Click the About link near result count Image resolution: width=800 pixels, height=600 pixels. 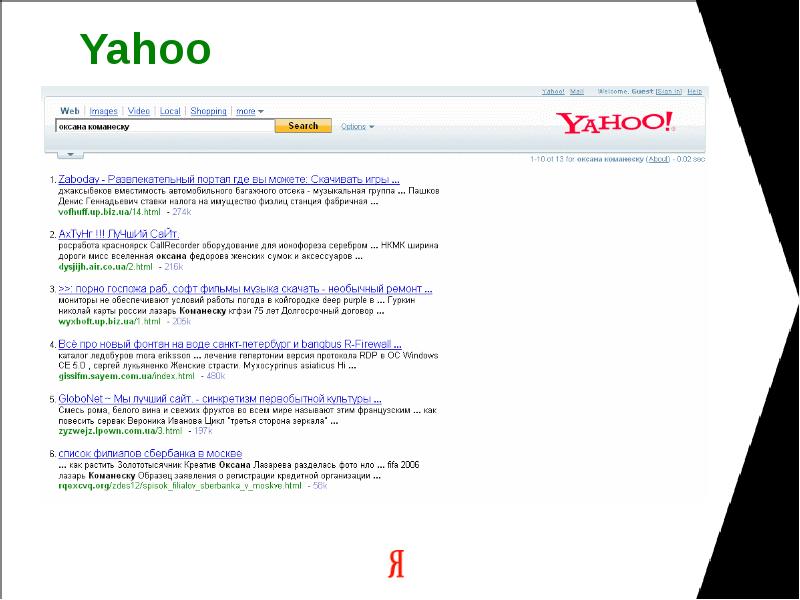[658, 159]
